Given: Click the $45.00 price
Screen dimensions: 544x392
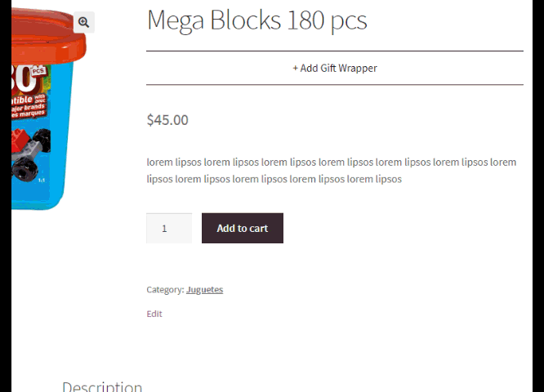Looking at the screenshot, I should [167, 120].
